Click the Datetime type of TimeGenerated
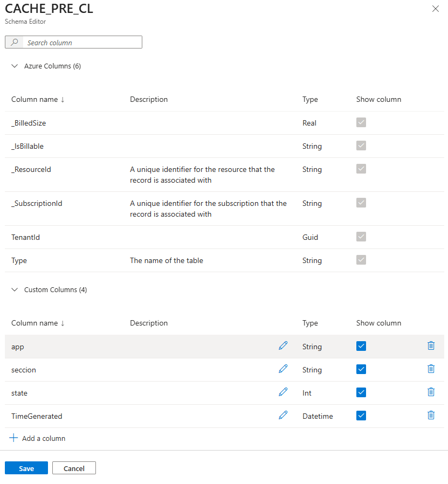The height and width of the screenshot is (484, 448). [x=318, y=417]
